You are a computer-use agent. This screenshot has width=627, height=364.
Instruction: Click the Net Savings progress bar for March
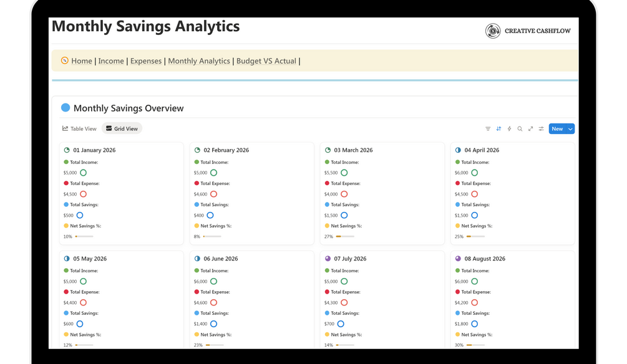point(345,237)
